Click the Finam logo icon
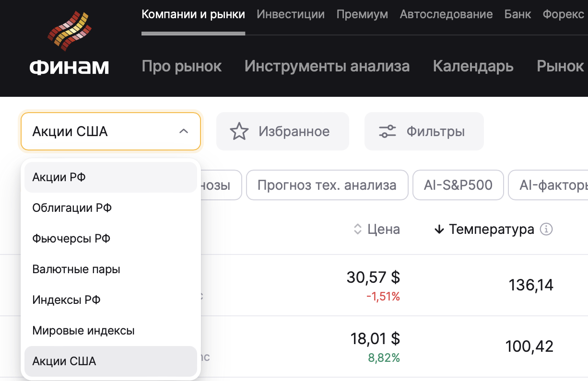The height and width of the screenshot is (381, 588). 70,31
